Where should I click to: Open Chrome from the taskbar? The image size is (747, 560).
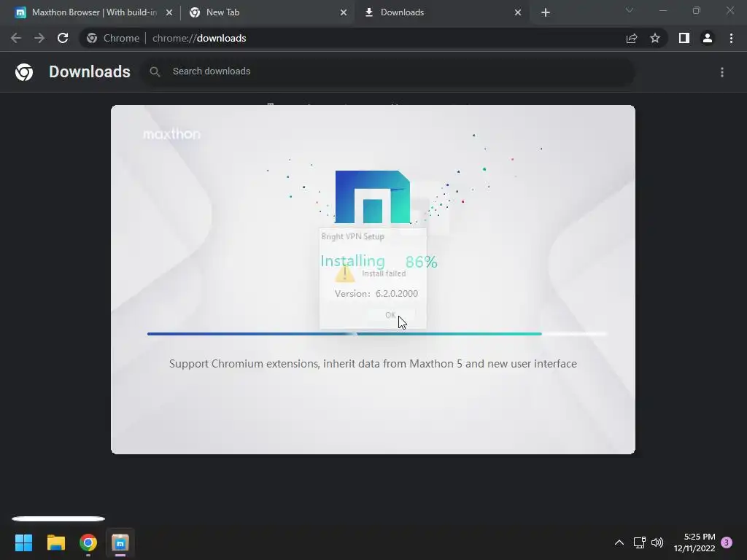[x=88, y=542]
